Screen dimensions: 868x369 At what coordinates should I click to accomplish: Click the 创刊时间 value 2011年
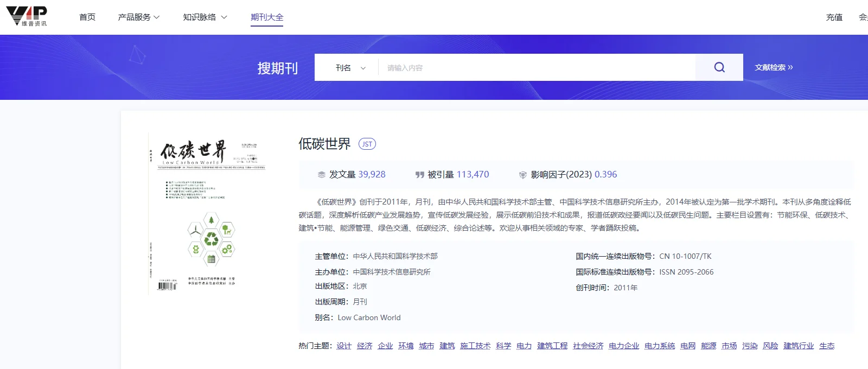[626, 288]
